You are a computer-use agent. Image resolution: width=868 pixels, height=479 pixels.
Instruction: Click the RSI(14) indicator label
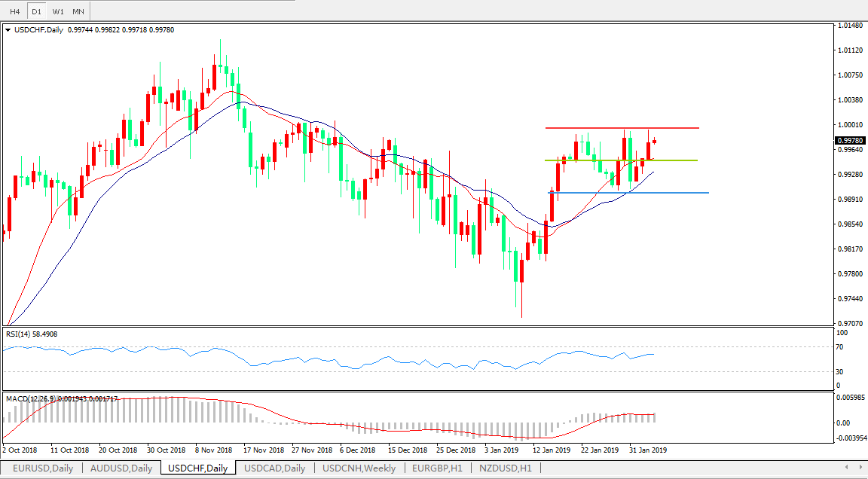31,334
